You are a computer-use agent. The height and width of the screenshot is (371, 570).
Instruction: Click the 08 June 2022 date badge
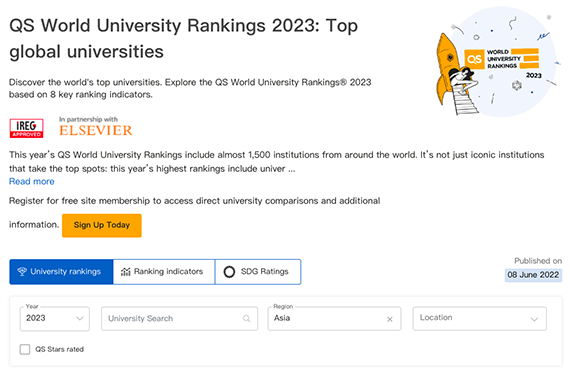pos(533,275)
